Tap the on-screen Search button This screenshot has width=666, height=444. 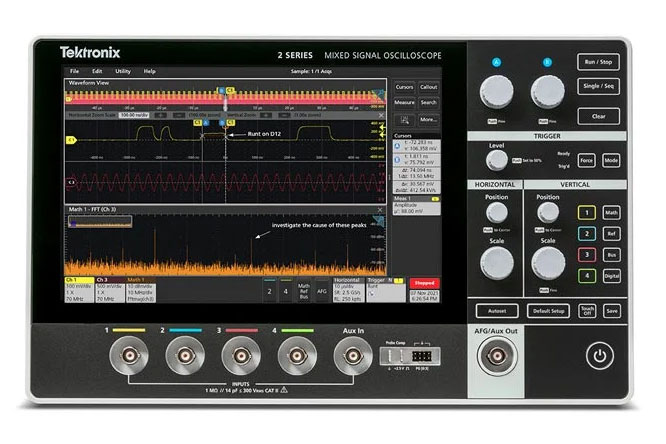[428, 102]
